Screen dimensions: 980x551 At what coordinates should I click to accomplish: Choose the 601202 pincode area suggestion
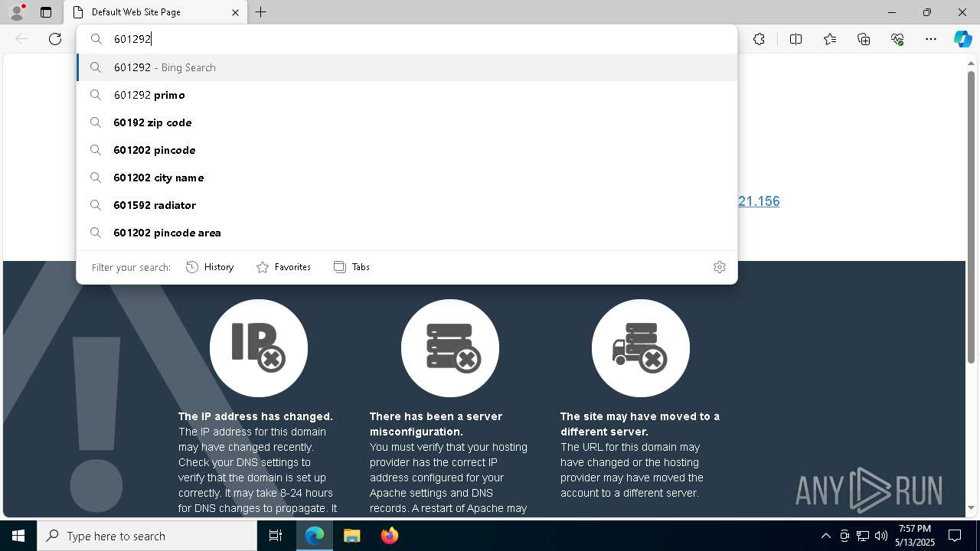point(407,233)
